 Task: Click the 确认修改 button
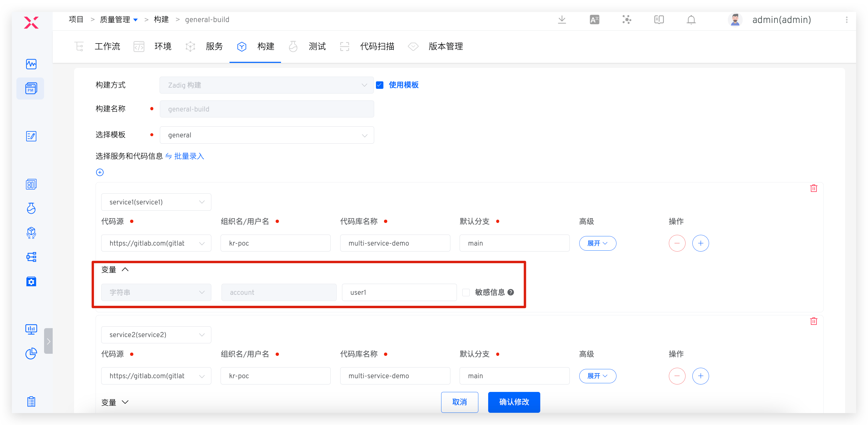tap(514, 402)
